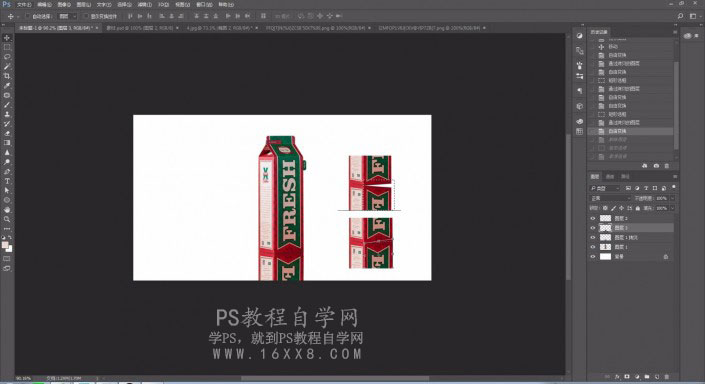Select the 背景 layer thumbnail
This screenshot has width=705, height=384.
[x=606, y=256]
